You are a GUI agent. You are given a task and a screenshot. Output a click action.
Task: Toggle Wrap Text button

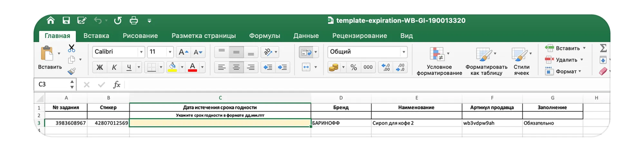pyautogui.click(x=306, y=52)
